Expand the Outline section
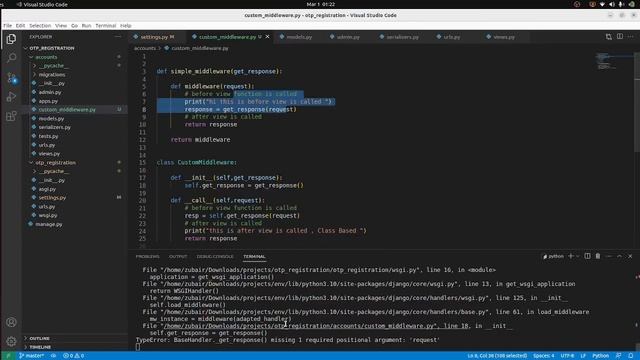The height and width of the screenshot is (360, 640). 40,338
